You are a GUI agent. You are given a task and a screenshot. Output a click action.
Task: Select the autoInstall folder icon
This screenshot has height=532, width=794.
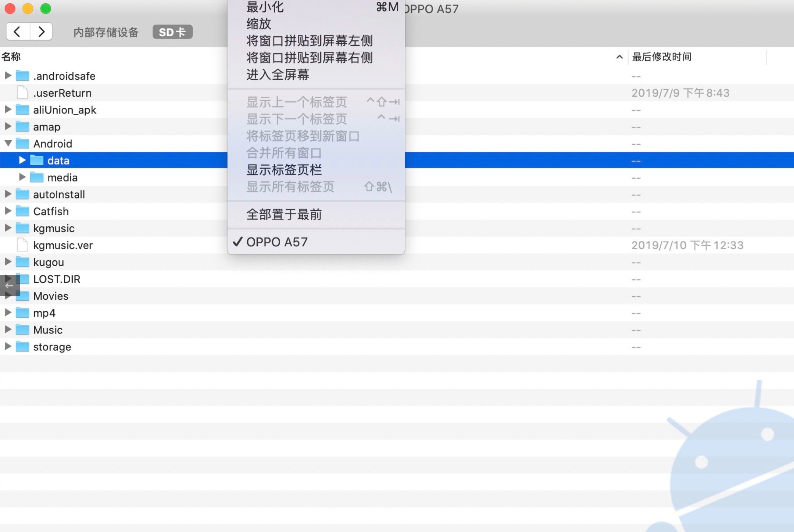coord(22,194)
